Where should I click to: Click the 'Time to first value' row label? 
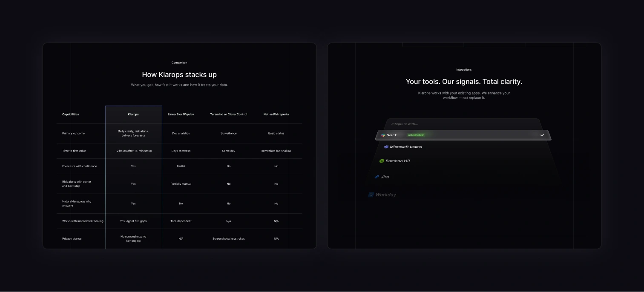[74, 151]
